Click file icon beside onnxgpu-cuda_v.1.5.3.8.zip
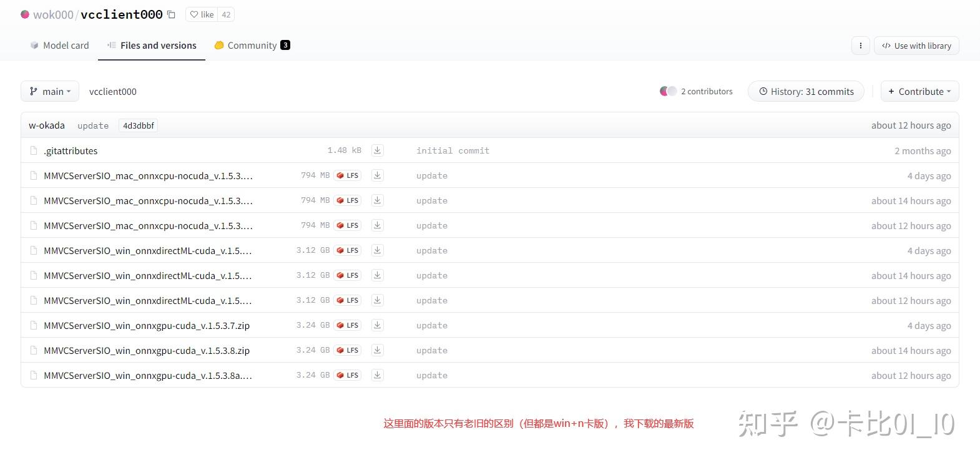The height and width of the screenshot is (465, 980). pos(34,350)
